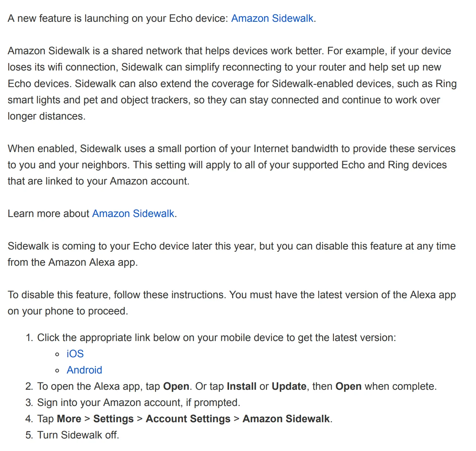Click the bold "Amazon Sidewalk" text in step 4
The height and width of the screenshot is (451, 476).
pyautogui.click(x=286, y=419)
